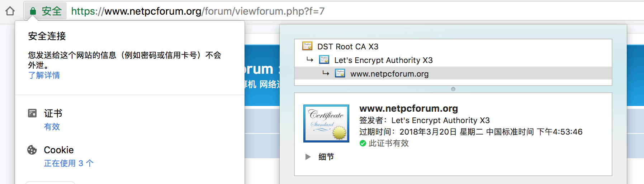Open the 有效 certificate validity link
Viewport: 644px width, 184px height.
coord(52,127)
